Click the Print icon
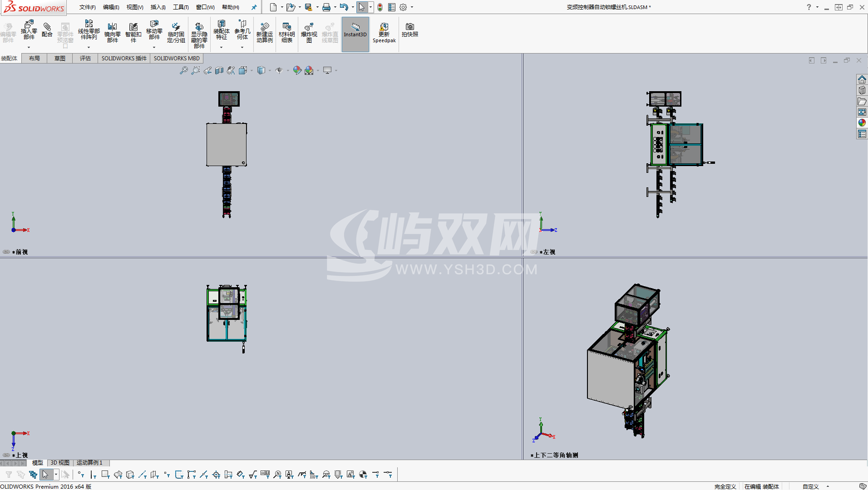The height and width of the screenshot is (490, 868). (x=326, y=7)
